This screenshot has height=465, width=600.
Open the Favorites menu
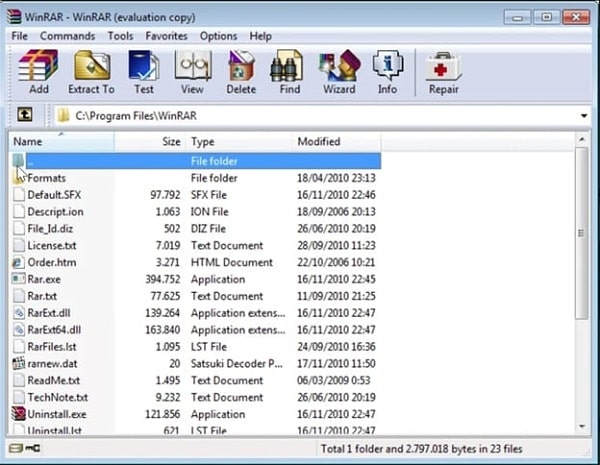click(166, 36)
